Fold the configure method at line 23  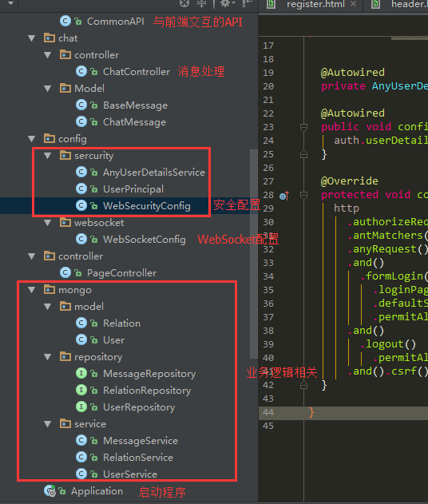point(303,128)
